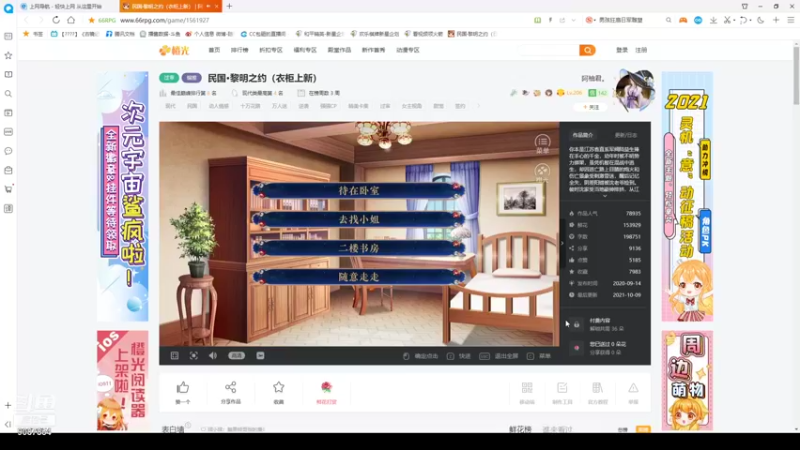
Task: Click the 橙光 site logo
Action: coord(174,50)
